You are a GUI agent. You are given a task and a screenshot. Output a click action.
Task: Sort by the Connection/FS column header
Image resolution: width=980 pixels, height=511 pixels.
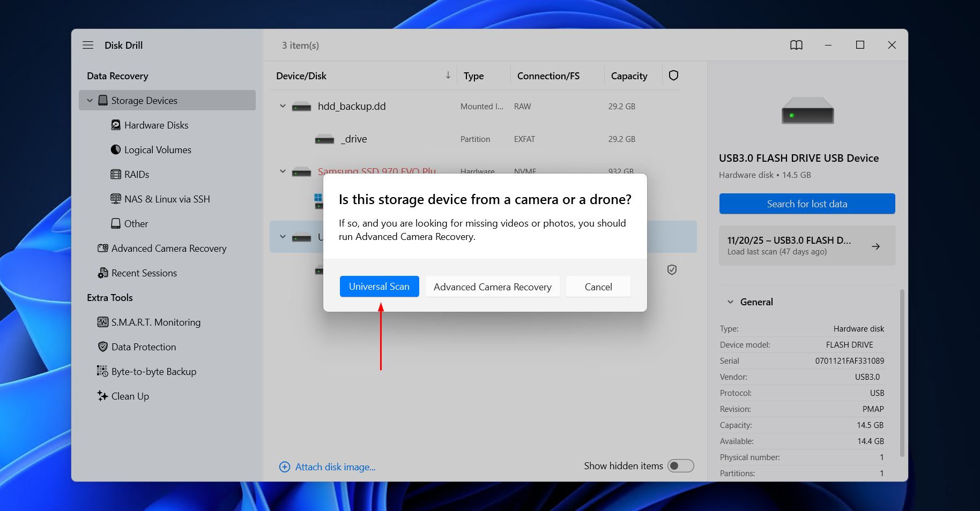coord(548,76)
